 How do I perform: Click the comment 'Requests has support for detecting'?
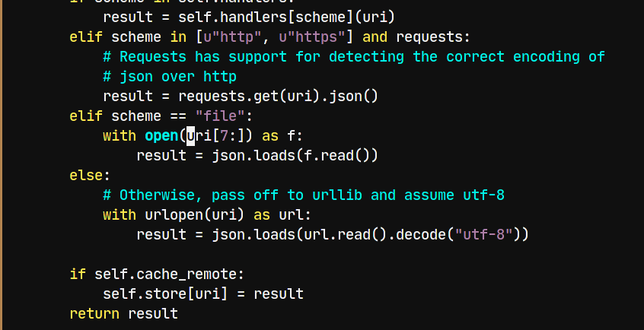pyautogui.click(x=262, y=56)
